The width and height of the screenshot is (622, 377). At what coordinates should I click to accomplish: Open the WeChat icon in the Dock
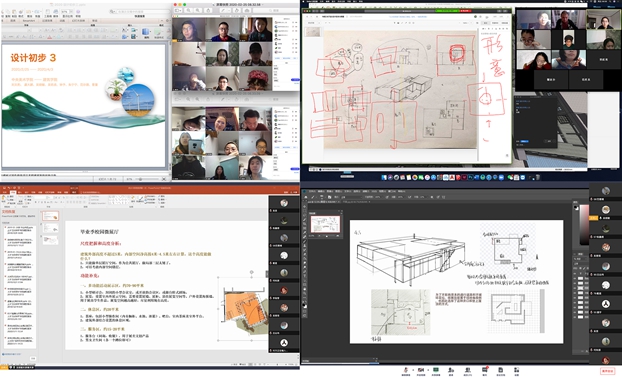tap(510, 177)
